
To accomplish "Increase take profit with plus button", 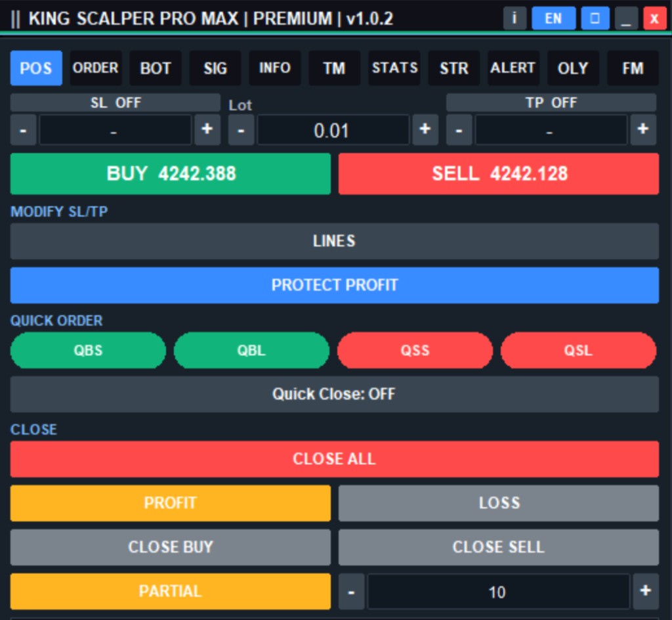I will coord(643,129).
